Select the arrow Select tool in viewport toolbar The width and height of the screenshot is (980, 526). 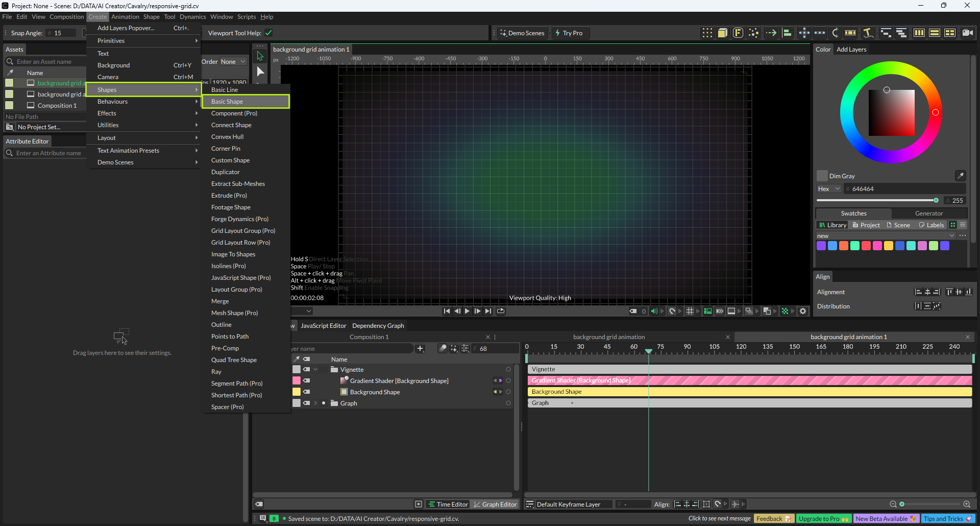click(260, 56)
